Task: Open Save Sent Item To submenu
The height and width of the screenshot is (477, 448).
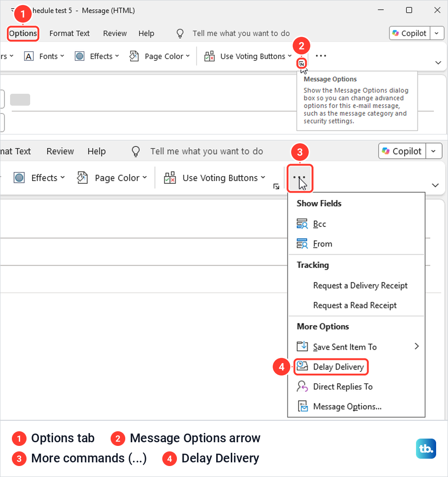Action: tap(356, 347)
